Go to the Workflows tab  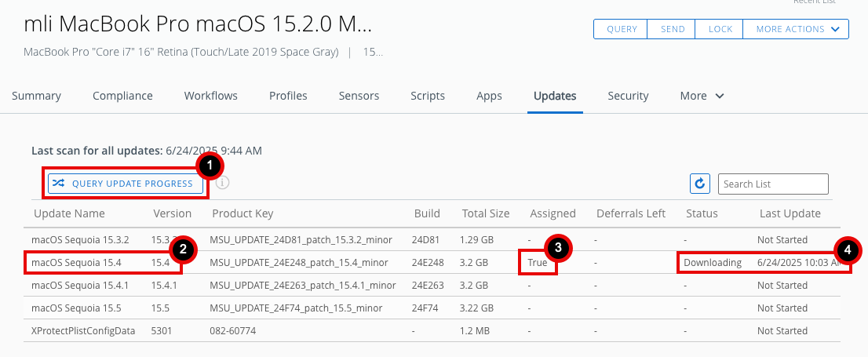pos(210,96)
